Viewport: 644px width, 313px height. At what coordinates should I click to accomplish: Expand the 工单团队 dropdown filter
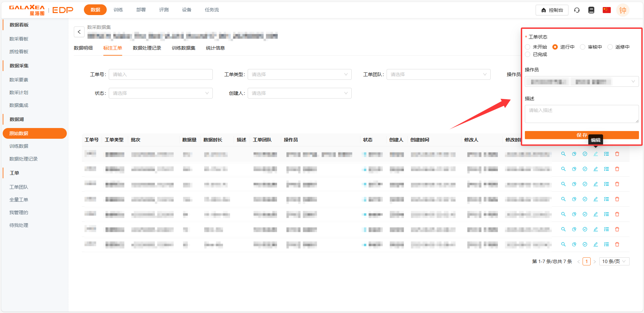pyautogui.click(x=438, y=74)
